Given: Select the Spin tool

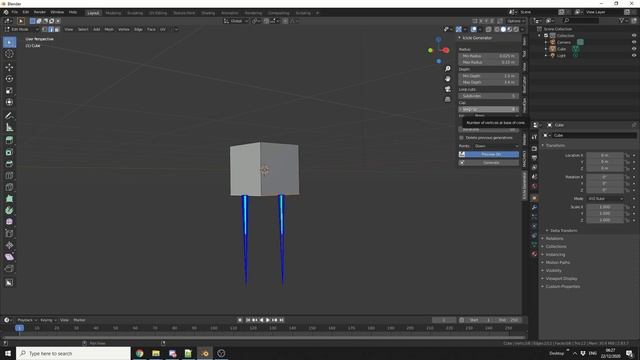Looking at the screenshot, I should 9,211.
